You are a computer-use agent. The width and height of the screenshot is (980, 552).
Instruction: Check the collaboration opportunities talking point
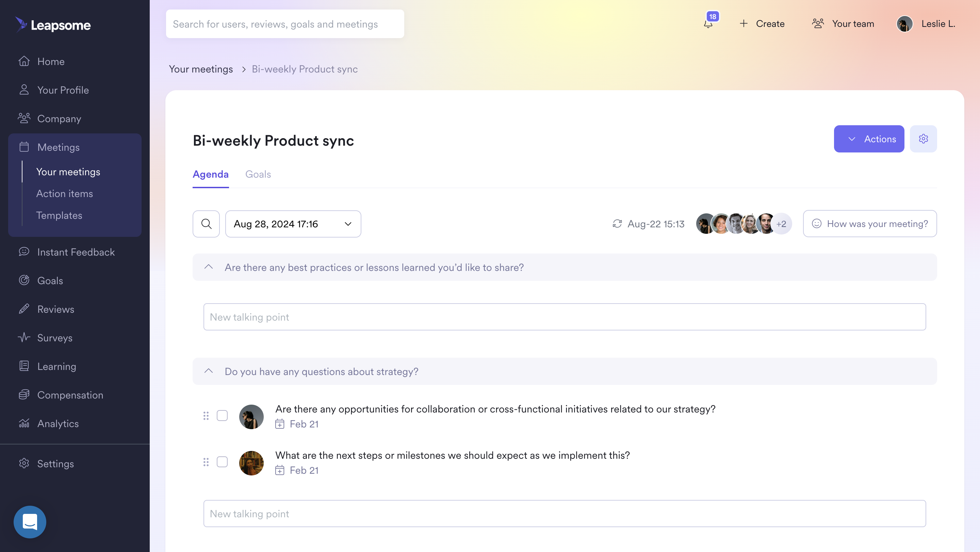pyautogui.click(x=222, y=416)
